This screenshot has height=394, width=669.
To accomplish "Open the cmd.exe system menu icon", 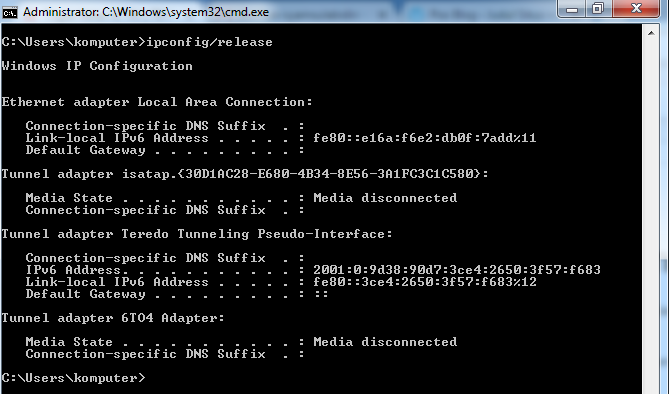I will pyautogui.click(x=9, y=12).
